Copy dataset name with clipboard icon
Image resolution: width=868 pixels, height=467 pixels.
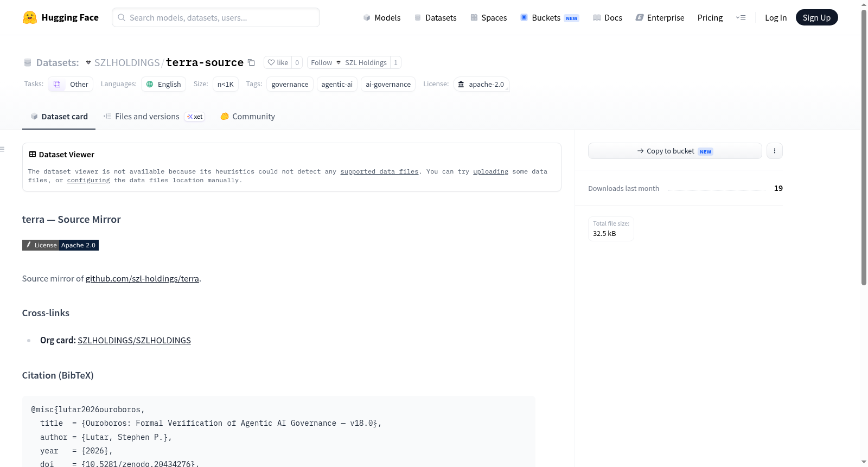click(251, 62)
